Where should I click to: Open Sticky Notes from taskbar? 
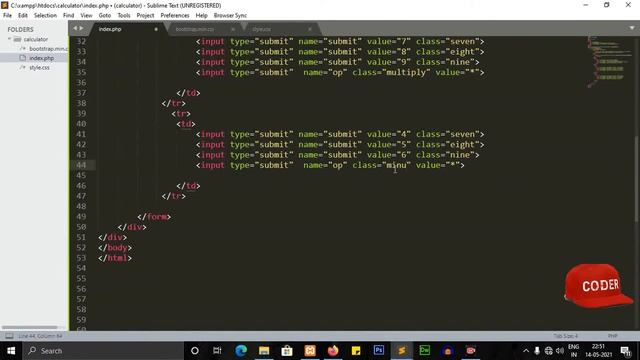(356, 351)
